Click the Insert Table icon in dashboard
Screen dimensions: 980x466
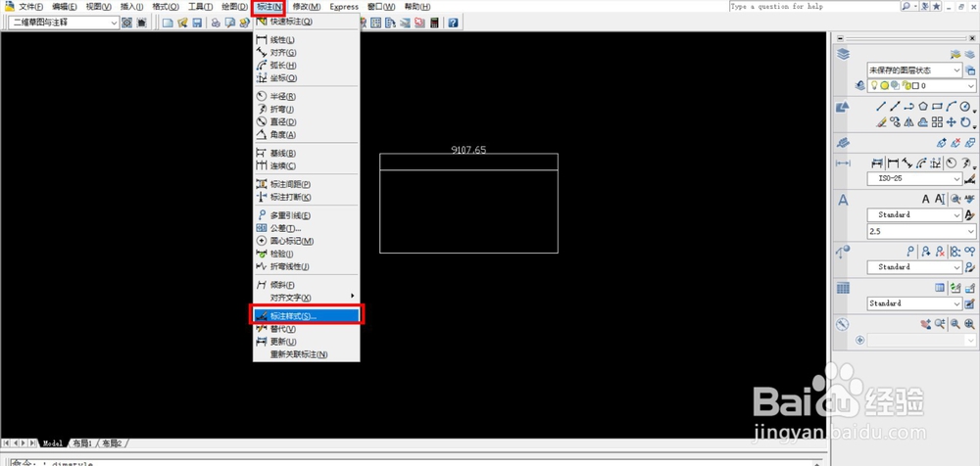(940, 288)
